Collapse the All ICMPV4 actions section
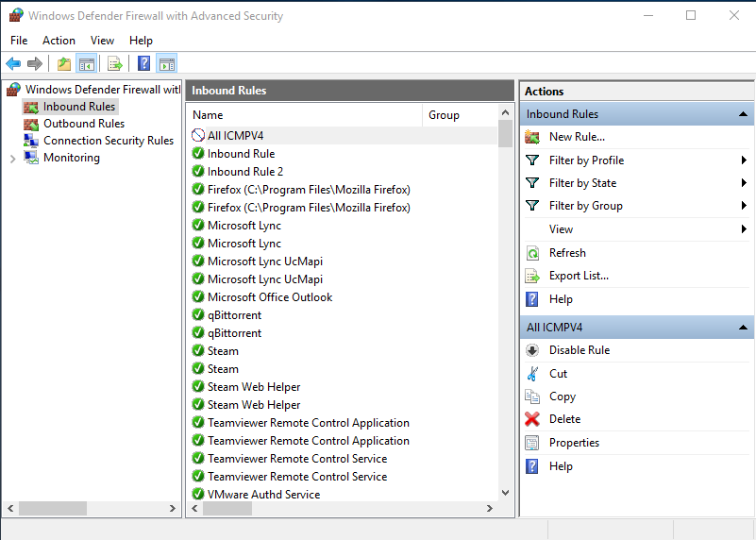756x540 pixels. [x=744, y=328]
